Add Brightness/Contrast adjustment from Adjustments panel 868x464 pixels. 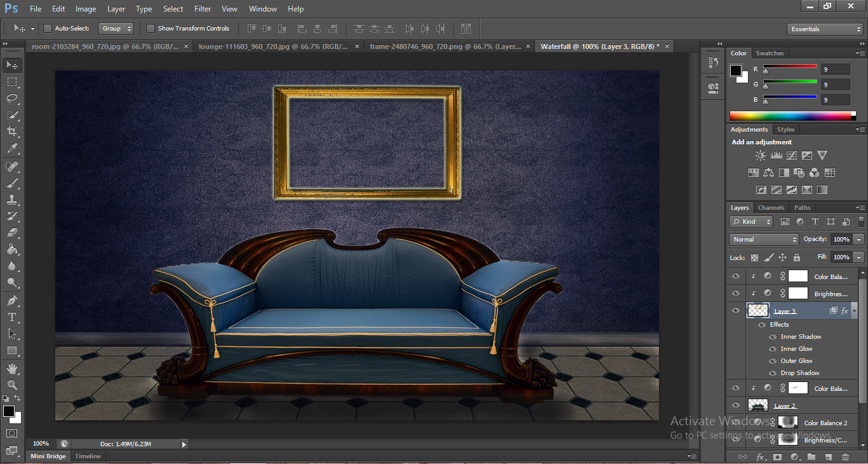[761, 155]
